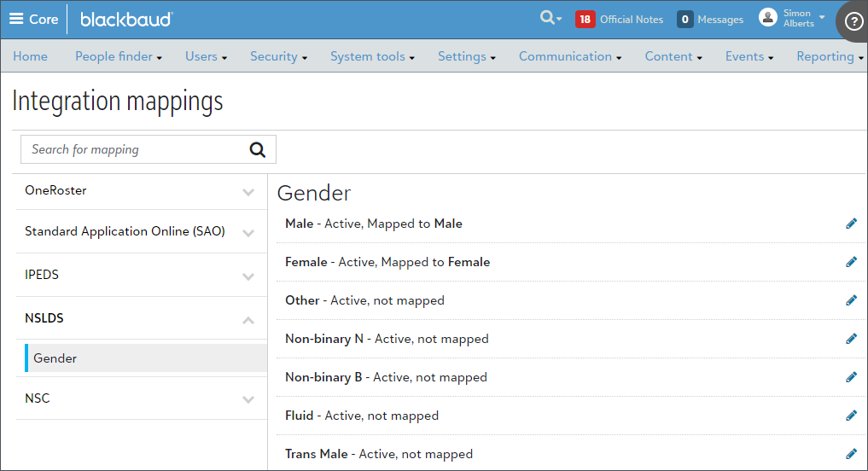Edit the Non-binary N mapping
Viewport: 868px width, 471px height.
(x=852, y=339)
